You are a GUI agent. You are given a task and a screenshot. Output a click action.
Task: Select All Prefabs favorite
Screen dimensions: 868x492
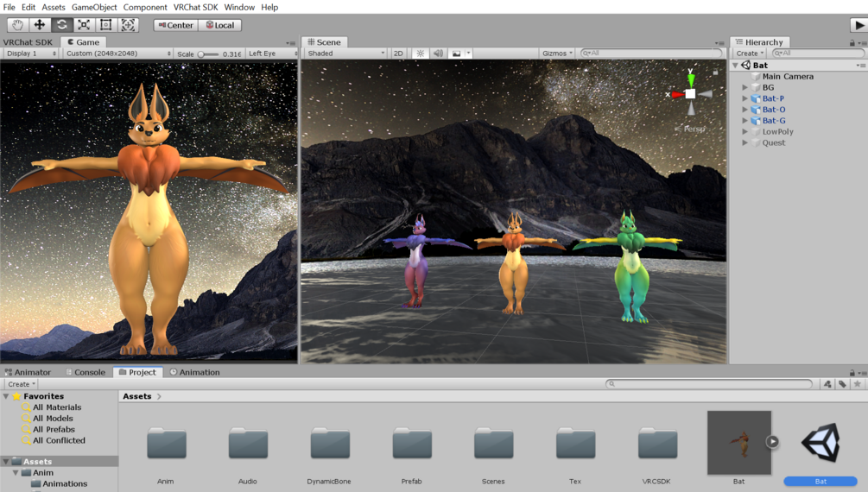coord(54,430)
